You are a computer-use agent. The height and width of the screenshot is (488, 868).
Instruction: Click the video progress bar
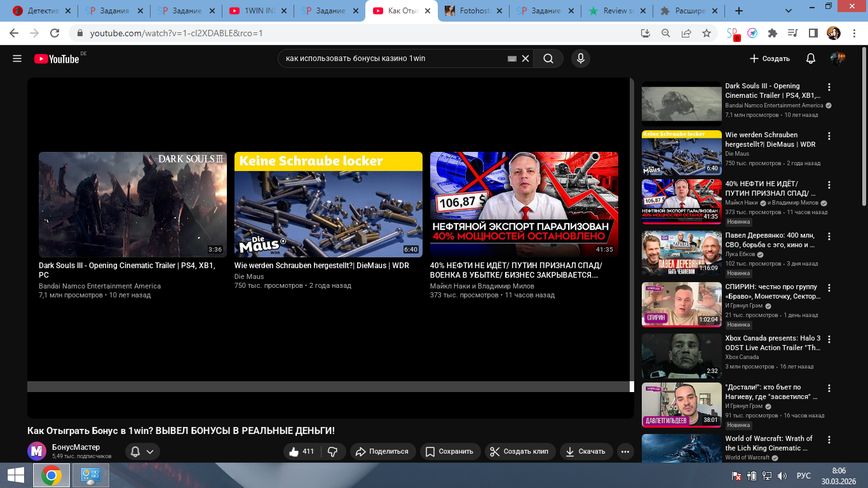click(x=329, y=386)
